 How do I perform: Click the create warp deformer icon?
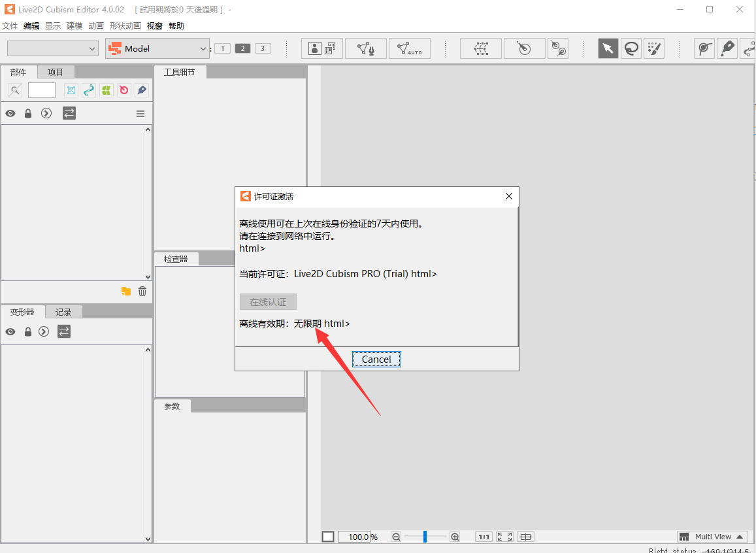(481, 48)
